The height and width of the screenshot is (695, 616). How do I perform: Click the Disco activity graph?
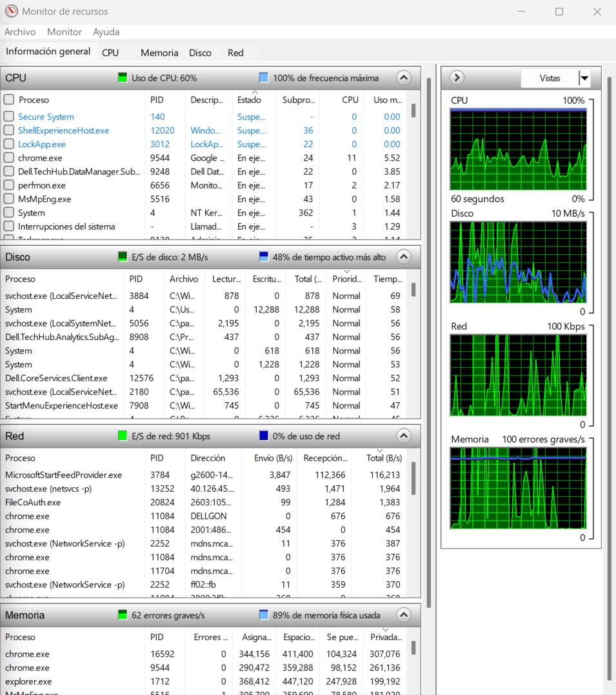(x=518, y=263)
